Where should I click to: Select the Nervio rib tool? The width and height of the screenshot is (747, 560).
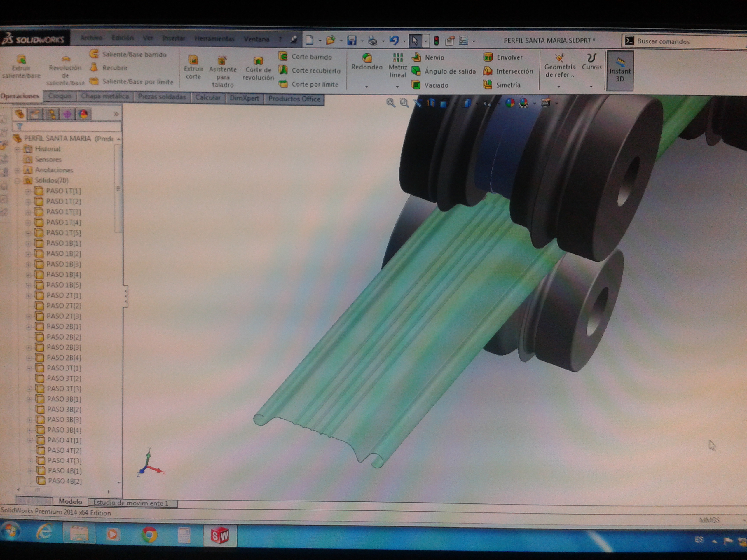tap(428, 57)
